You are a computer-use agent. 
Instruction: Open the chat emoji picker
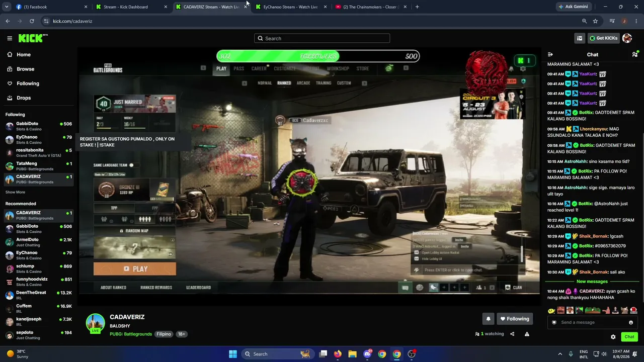pos(631,322)
